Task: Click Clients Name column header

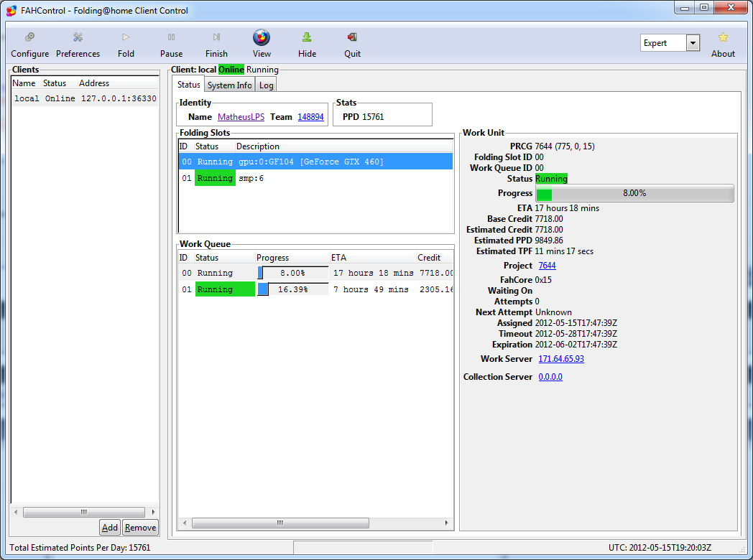Action: pos(27,83)
